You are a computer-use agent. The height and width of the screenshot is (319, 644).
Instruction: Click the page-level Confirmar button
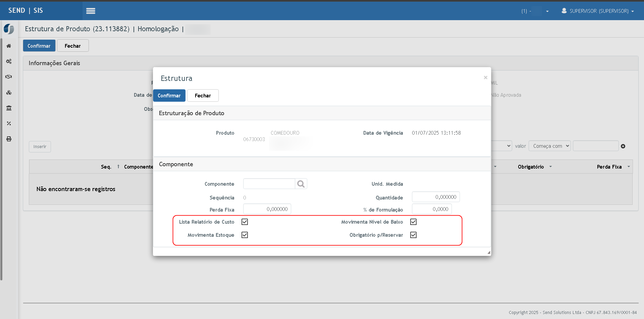[x=39, y=46]
